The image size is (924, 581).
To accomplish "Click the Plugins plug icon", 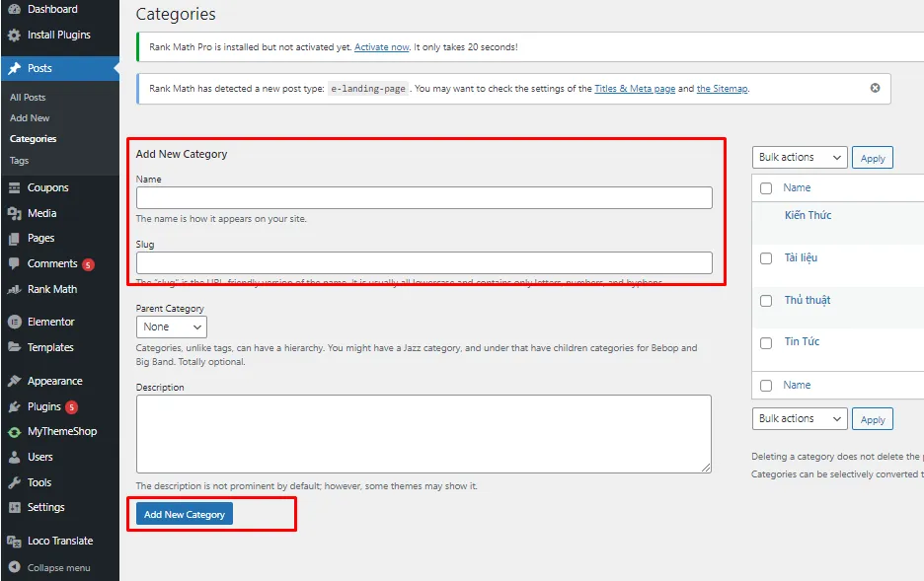I will pos(14,406).
